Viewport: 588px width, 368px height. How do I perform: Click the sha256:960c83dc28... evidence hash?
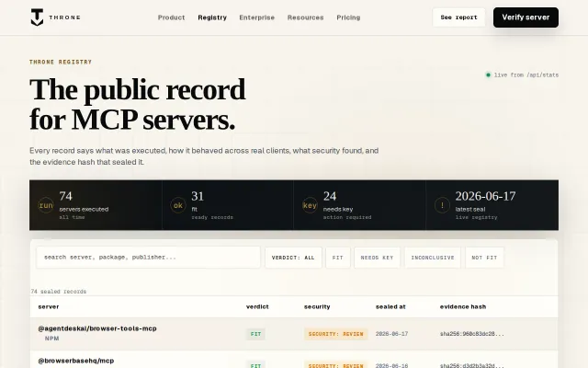[x=471, y=334]
